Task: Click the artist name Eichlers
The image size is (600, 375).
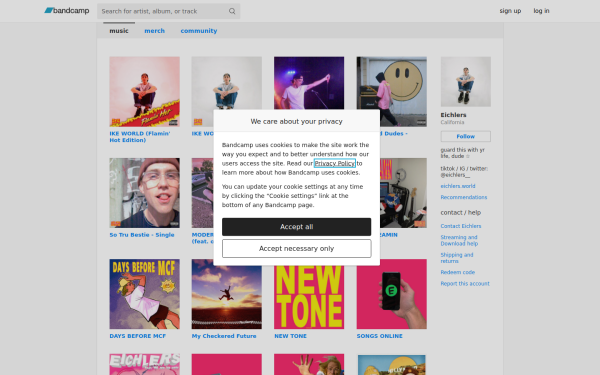Action: 453,115
